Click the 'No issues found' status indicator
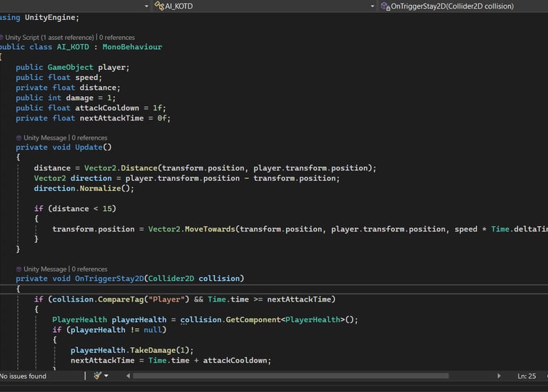This screenshot has width=548, height=392. click(23, 376)
